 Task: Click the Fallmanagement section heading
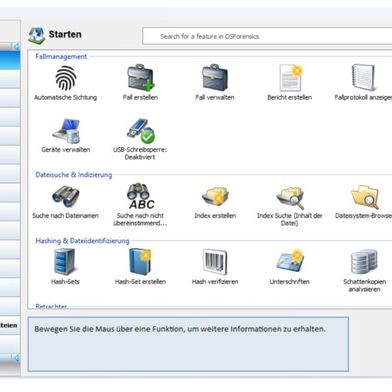click(x=61, y=56)
